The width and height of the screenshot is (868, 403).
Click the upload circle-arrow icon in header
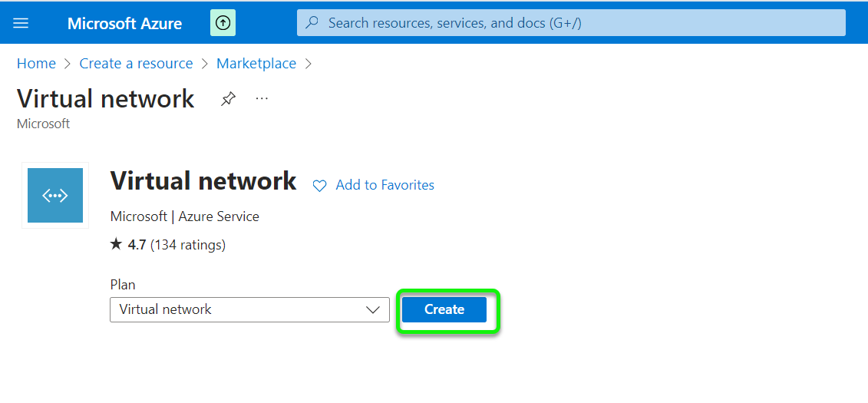[223, 23]
